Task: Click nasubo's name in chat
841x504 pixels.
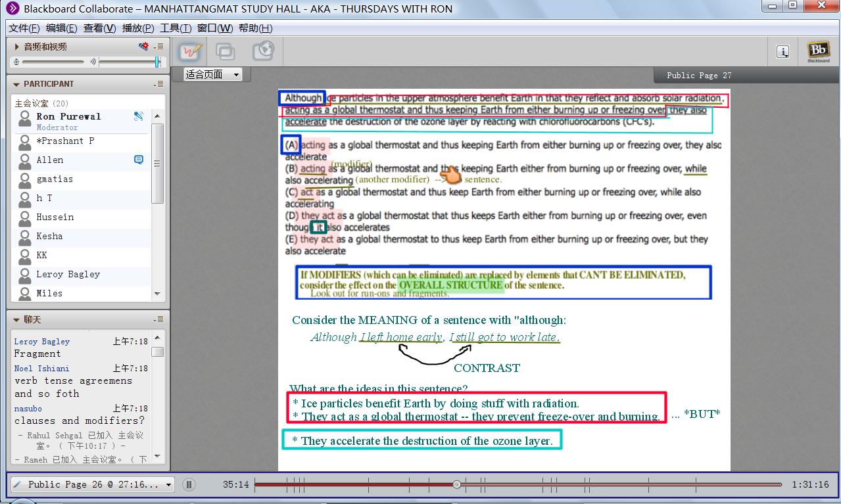Action: (x=28, y=409)
